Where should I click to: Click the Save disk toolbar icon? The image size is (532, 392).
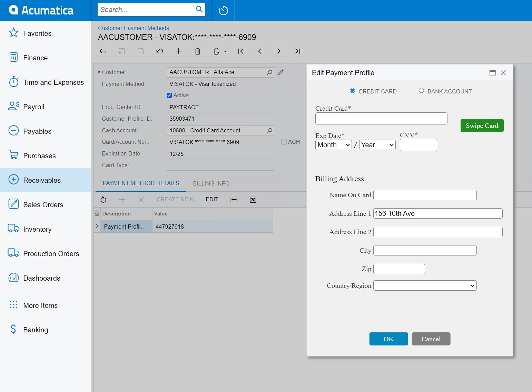tap(141, 51)
